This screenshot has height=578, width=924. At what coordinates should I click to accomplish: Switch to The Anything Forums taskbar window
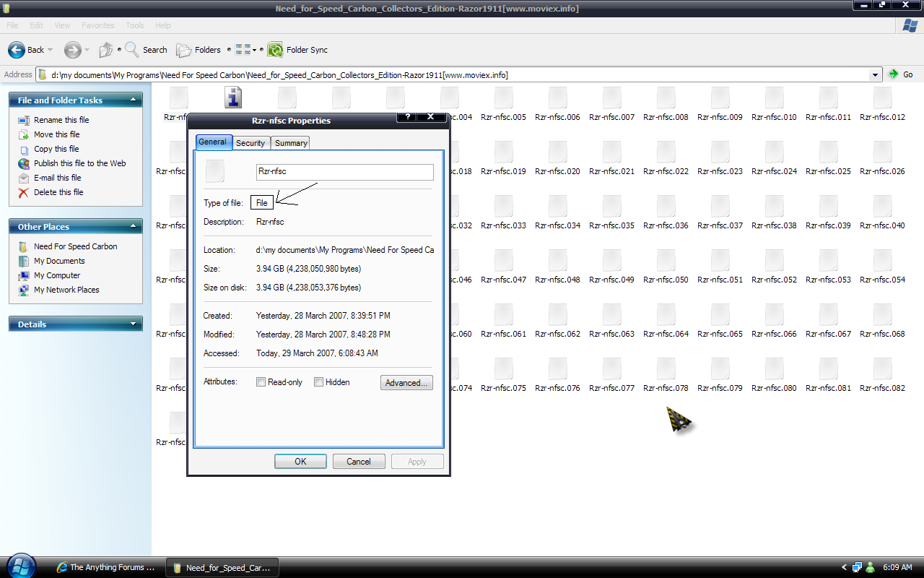107,567
